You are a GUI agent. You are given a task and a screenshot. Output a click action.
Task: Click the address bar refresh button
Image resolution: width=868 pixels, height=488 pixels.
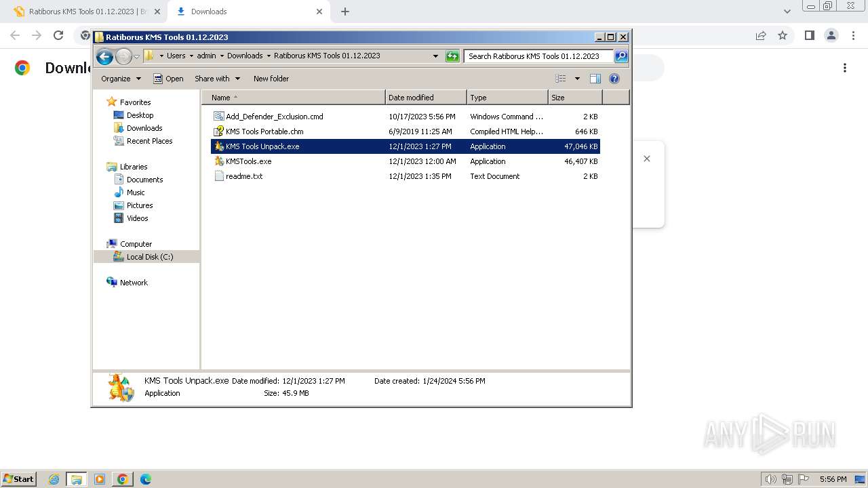[452, 56]
